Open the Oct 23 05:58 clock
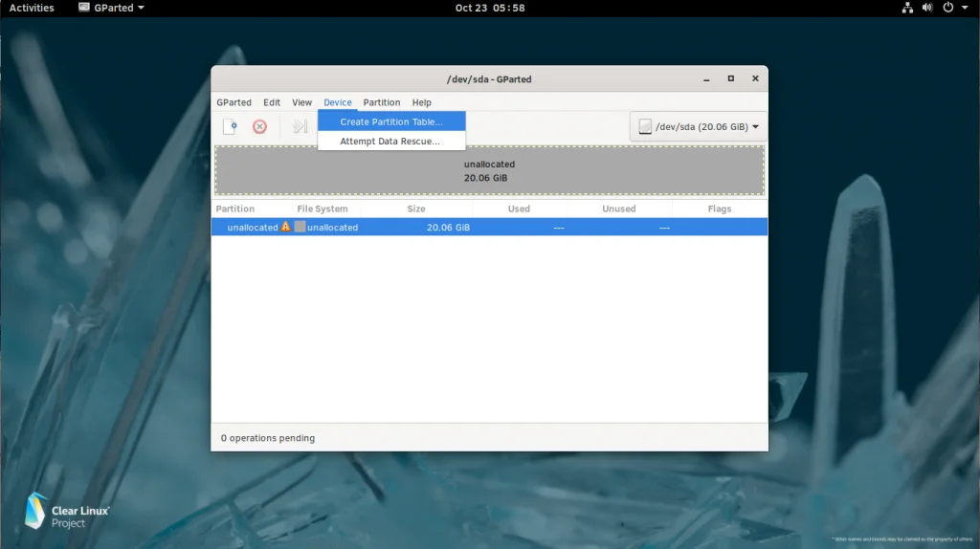 [490, 8]
